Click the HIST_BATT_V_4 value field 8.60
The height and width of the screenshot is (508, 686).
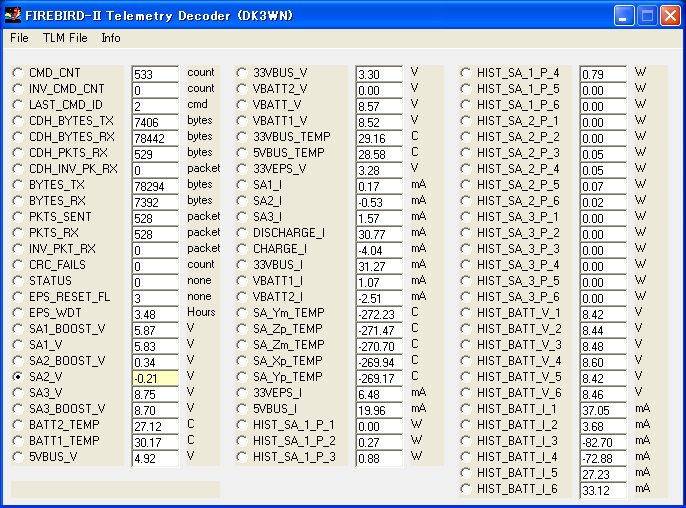pyautogui.click(x=603, y=362)
